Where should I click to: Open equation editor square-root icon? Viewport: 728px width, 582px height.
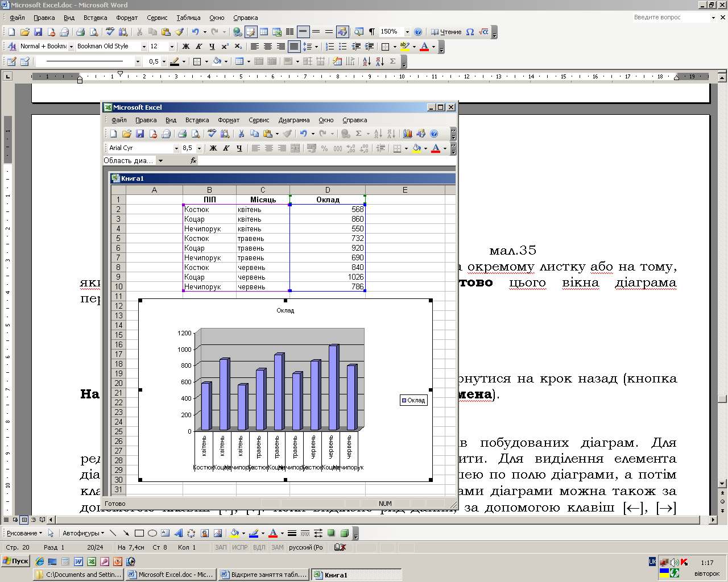[483, 32]
